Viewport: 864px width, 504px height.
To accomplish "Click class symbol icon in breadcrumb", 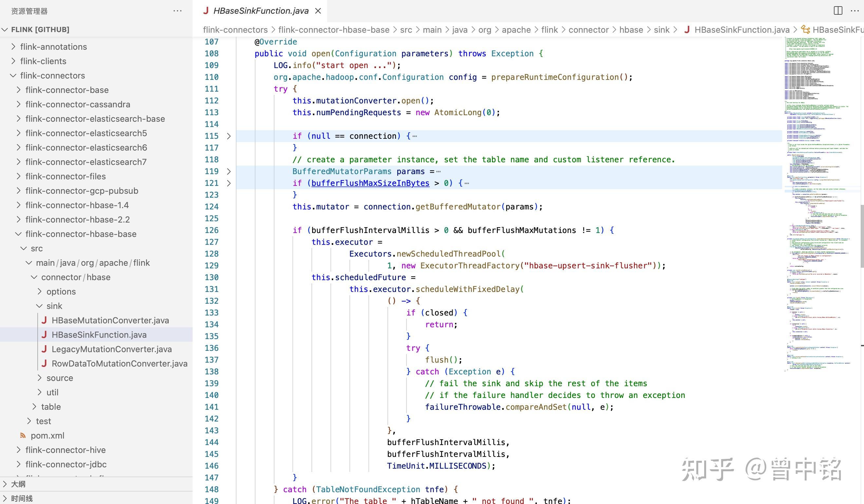I will tap(805, 30).
